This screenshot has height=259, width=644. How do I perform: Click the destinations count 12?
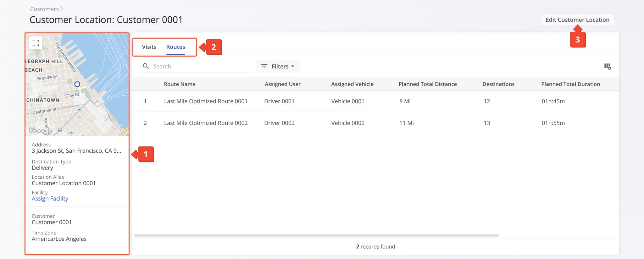(487, 101)
